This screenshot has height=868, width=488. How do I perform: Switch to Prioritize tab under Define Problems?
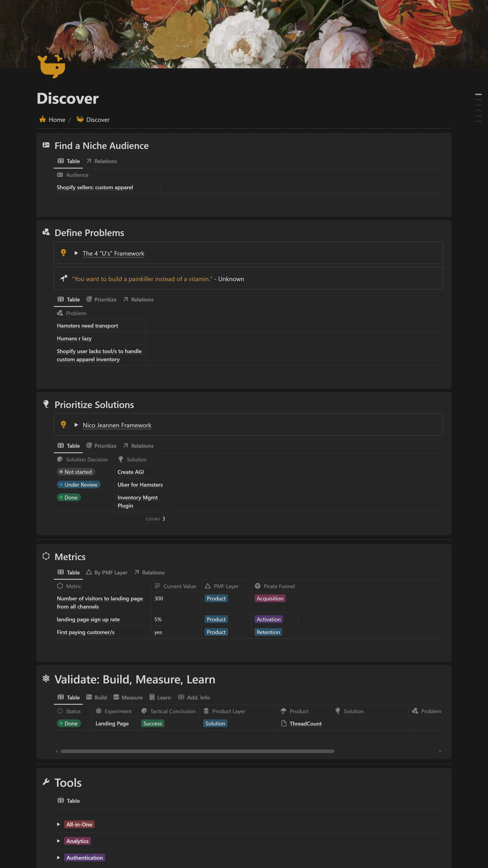pos(101,299)
